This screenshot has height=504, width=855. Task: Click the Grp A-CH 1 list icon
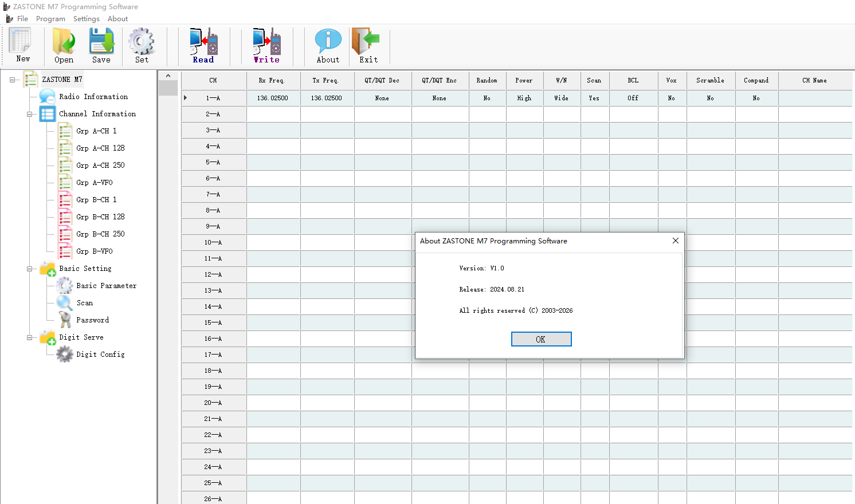click(65, 131)
